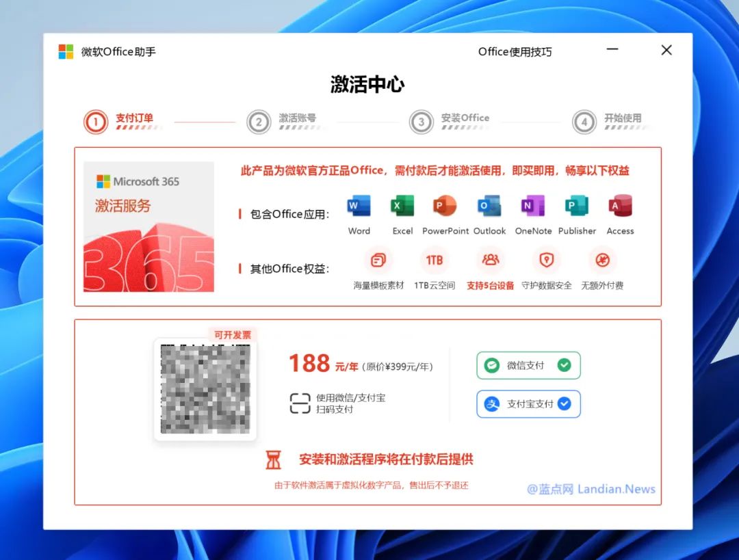Screen dimensions: 739x560
Task: Click the 微软Office助手 window title
Action: pyautogui.click(x=118, y=52)
